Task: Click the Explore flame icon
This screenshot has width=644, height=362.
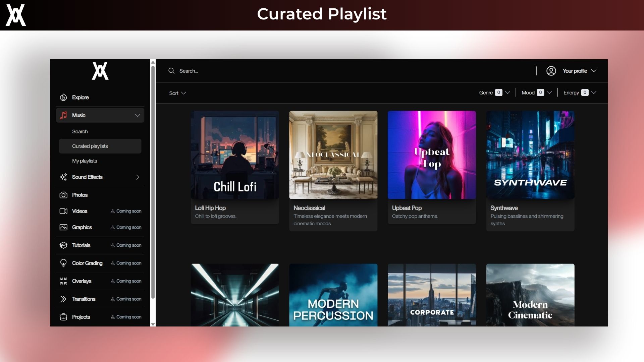Action: tap(63, 98)
